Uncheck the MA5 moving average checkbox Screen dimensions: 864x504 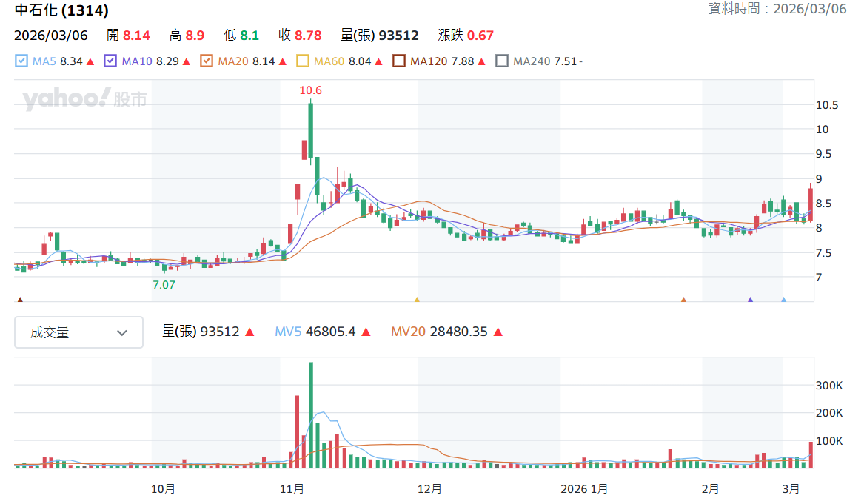click(21, 61)
